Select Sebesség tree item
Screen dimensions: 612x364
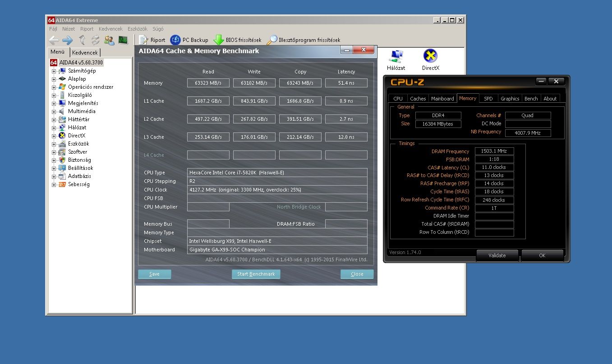pos(78,184)
